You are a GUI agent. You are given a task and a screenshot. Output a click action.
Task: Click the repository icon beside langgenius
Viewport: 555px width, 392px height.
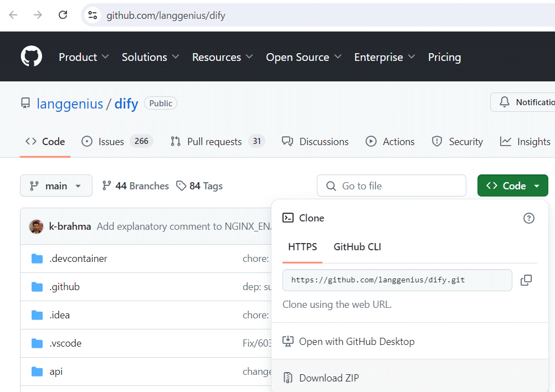point(25,103)
